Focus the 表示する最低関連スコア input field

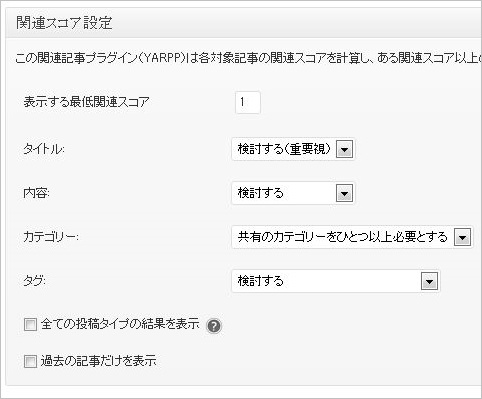[x=247, y=102]
